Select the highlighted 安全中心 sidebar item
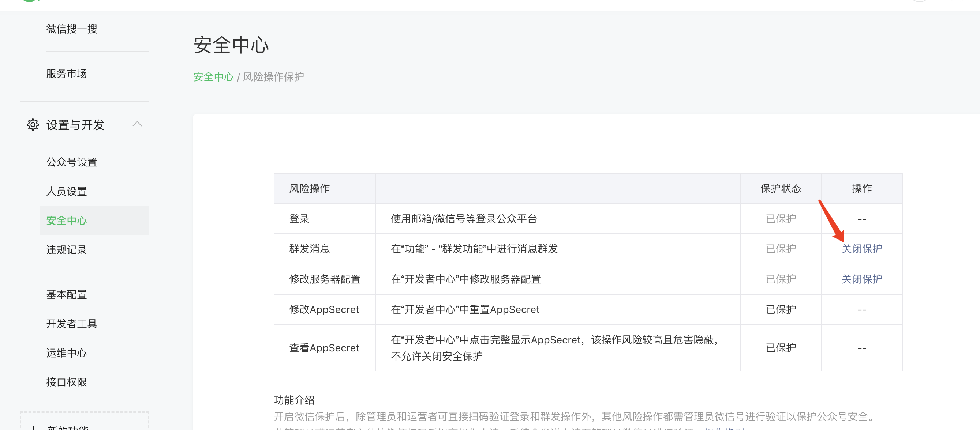 click(x=67, y=220)
